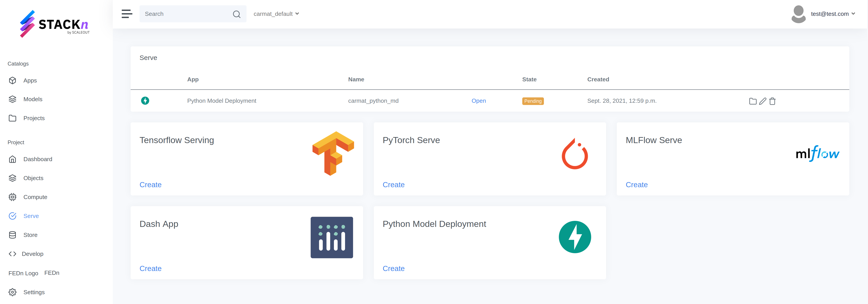Open the Compute section icon
The height and width of the screenshot is (304, 868).
tap(12, 197)
